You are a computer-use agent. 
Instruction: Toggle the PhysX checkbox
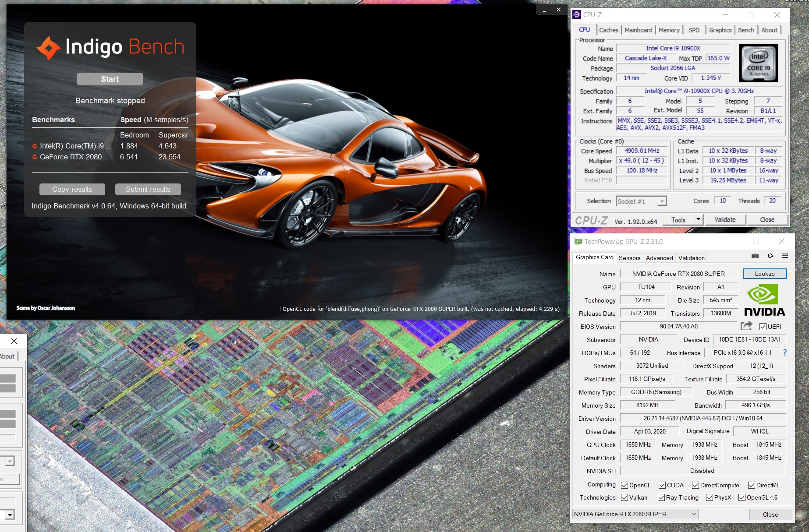710,497
